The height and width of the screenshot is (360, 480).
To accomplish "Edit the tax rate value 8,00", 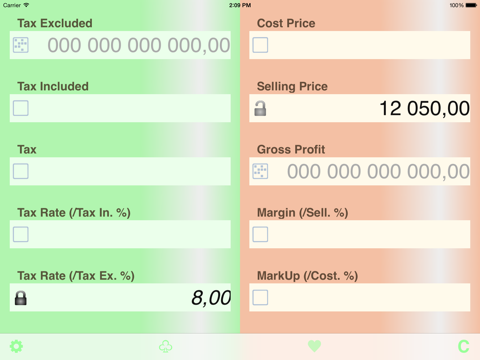I will [211, 298].
